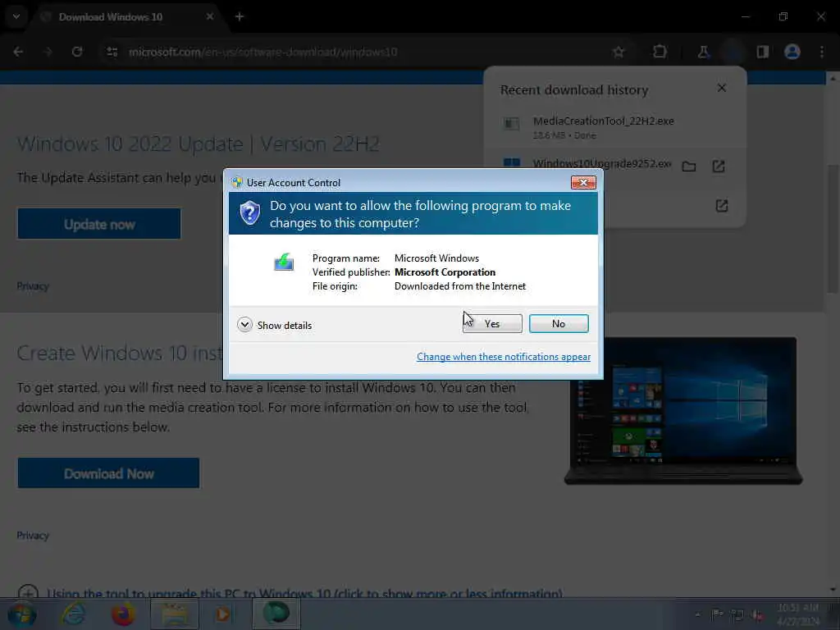Open volume tray icon
840x630 pixels.
click(x=757, y=615)
